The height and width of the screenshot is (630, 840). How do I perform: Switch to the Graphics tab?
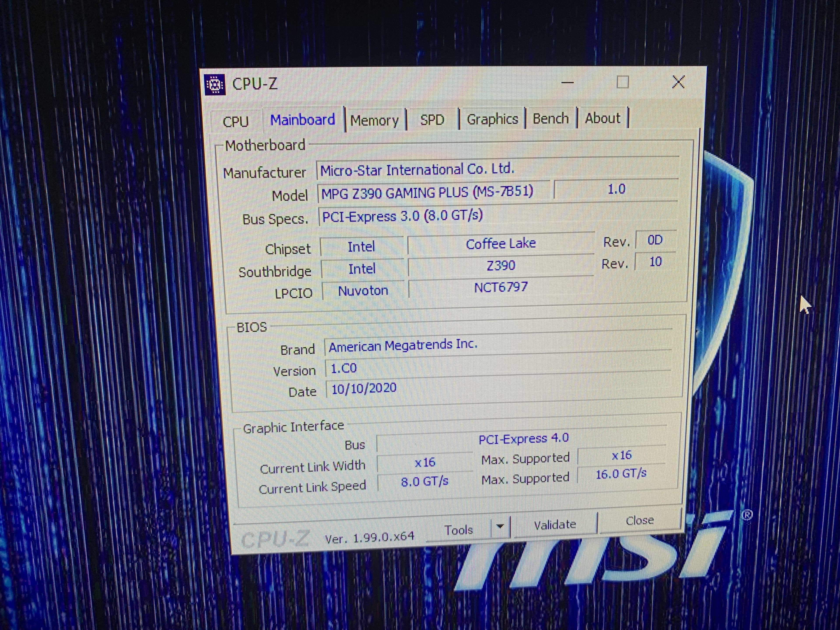tap(492, 119)
